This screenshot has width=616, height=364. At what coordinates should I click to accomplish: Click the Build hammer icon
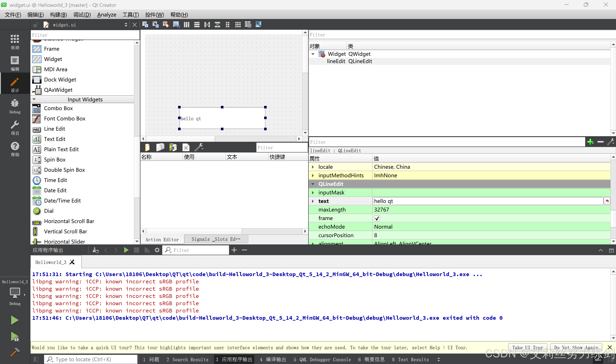(15, 352)
